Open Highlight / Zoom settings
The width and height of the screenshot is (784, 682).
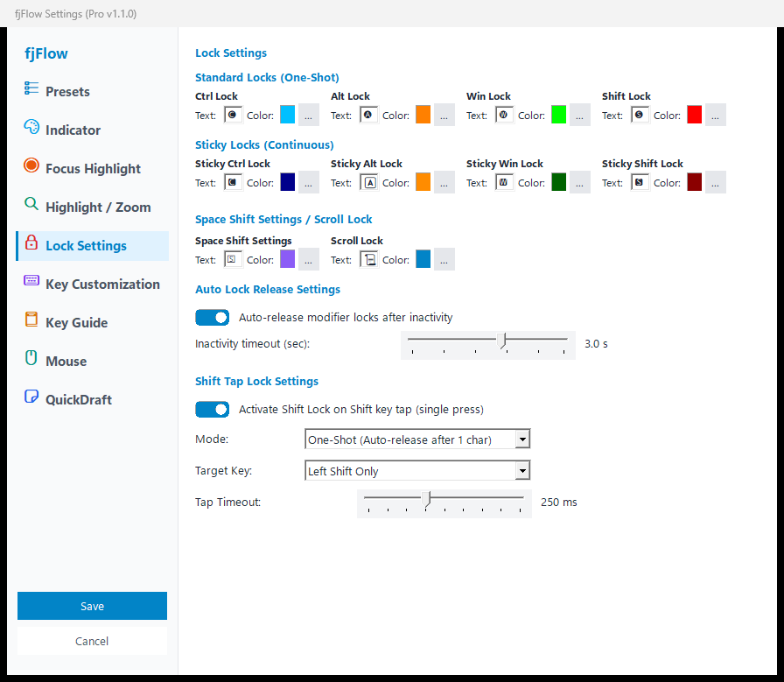(x=93, y=207)
